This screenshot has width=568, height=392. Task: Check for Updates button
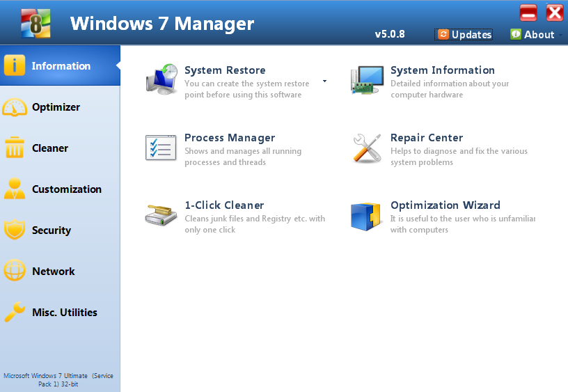click(x=464, y=34)
